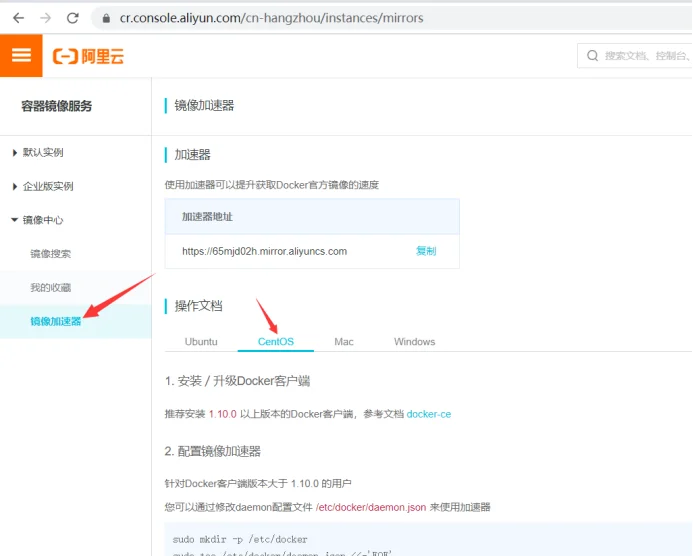Switch to the Ubuntu tab
The width and height of the screenshot is (693, 556).
pos(201,342)
